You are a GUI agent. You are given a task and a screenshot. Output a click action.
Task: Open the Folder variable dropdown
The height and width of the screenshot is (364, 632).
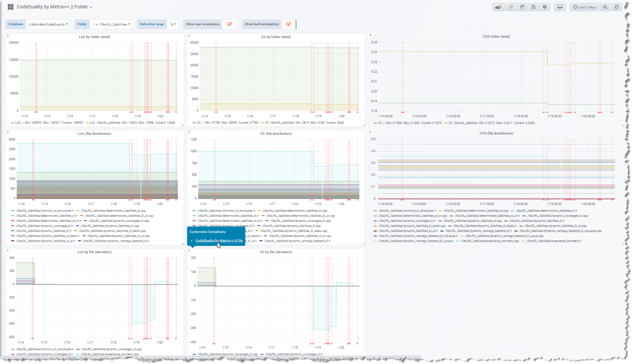tap(111, 24)
